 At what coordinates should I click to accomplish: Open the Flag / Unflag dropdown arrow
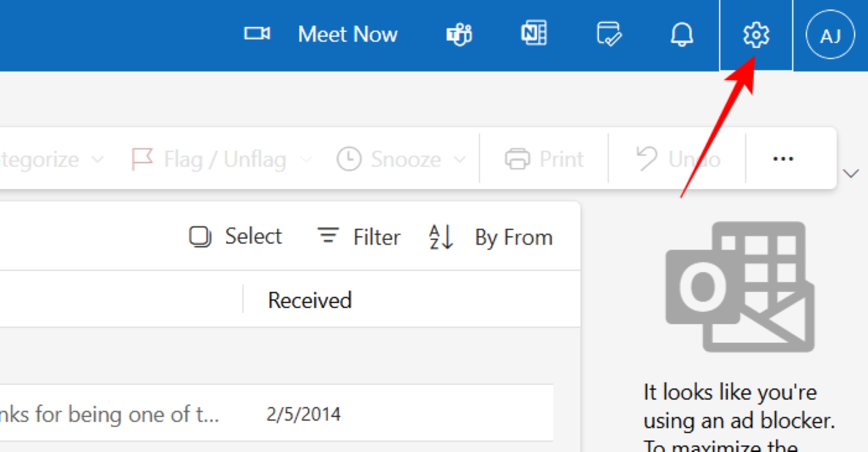(305, 159)
